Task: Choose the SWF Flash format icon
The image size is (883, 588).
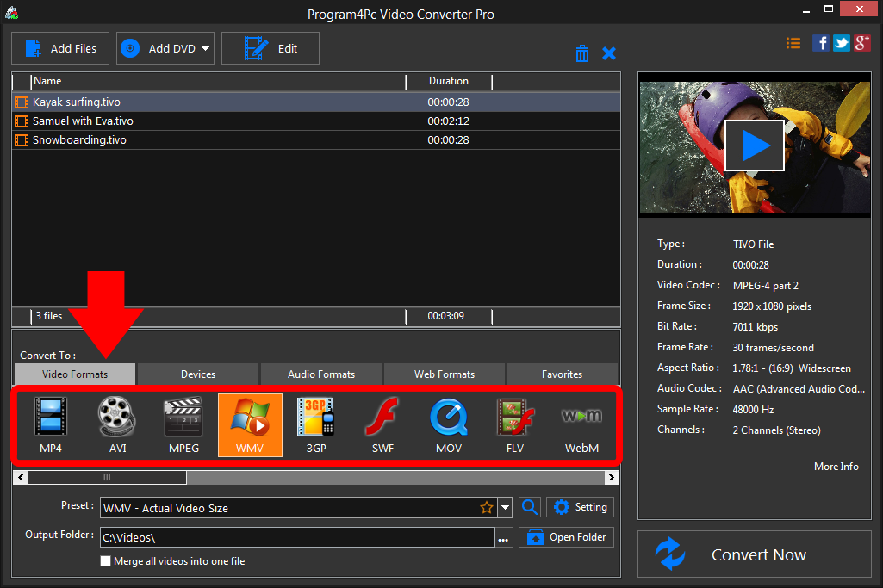Action: [382, 424]
